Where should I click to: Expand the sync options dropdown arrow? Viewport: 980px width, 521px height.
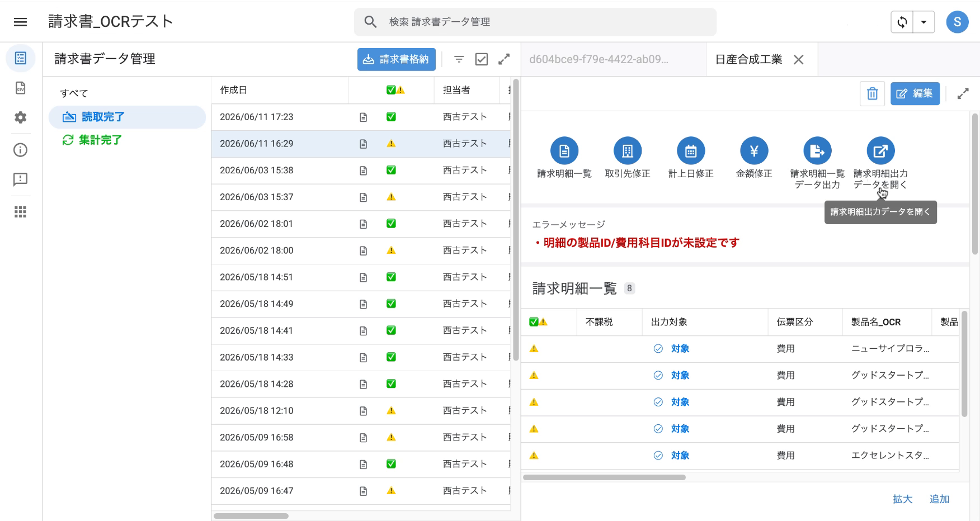[924, 22]
